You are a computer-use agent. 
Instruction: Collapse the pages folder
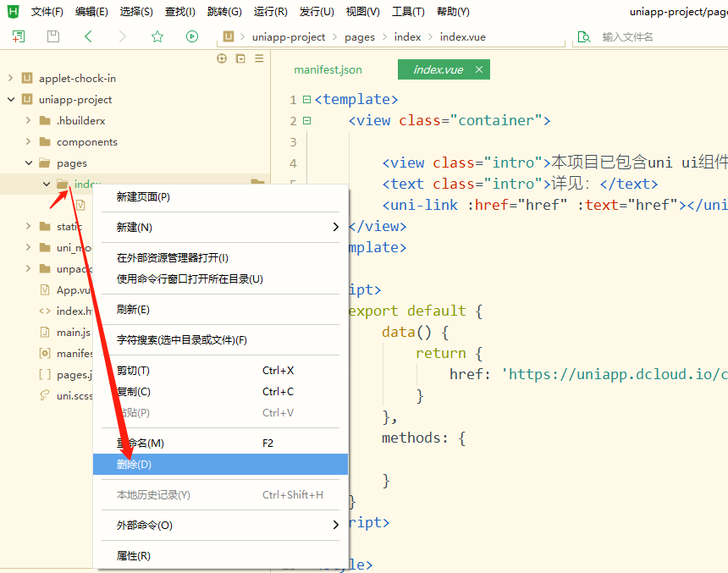coord(29,163)
